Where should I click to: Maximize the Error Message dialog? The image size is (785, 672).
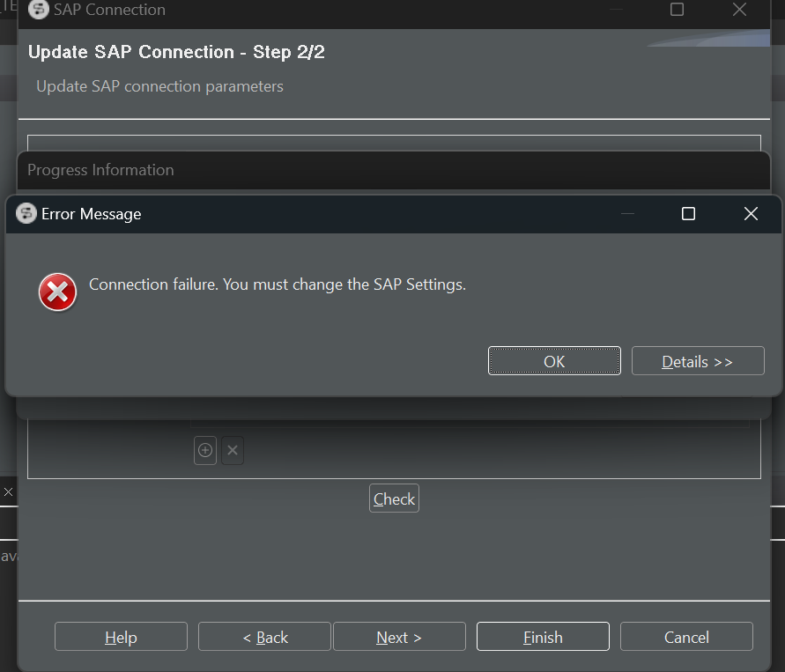tap(689, 213)
